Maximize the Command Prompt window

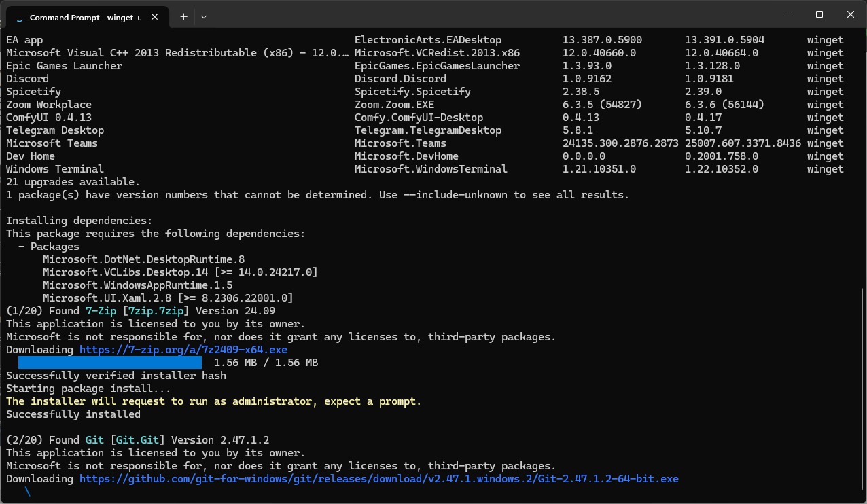(x=819, y=14)
